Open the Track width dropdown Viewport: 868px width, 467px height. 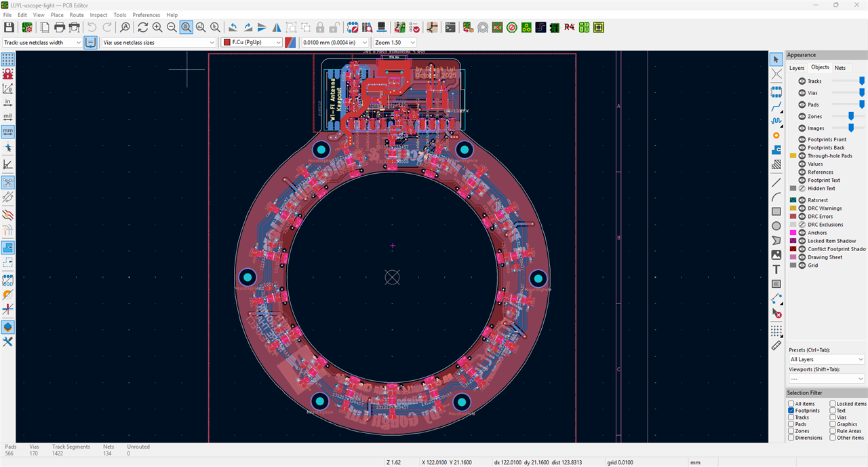[42, 42]
